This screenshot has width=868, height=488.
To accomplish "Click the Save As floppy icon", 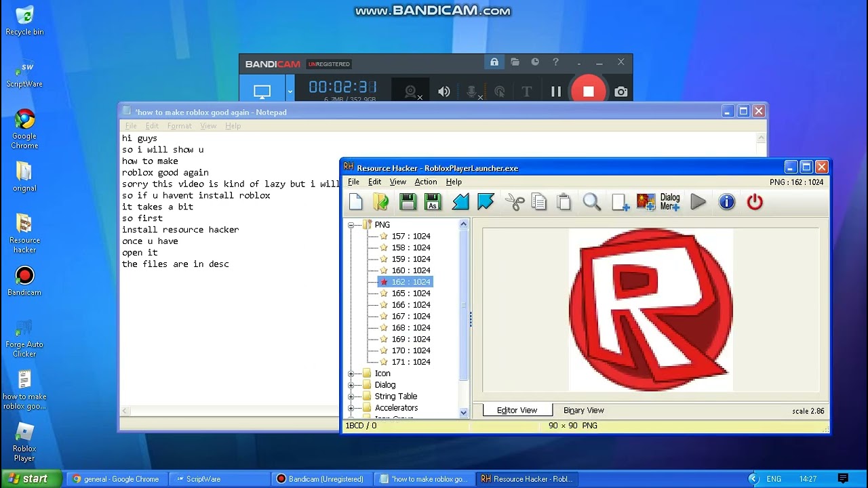I will pyautogui.click(x=433, y=201).
